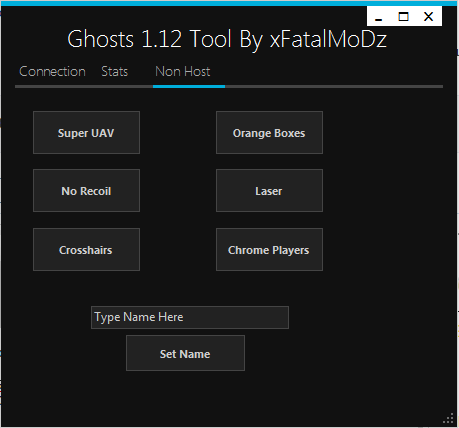
Task: Turn on No Recoil
Action: 86,191
